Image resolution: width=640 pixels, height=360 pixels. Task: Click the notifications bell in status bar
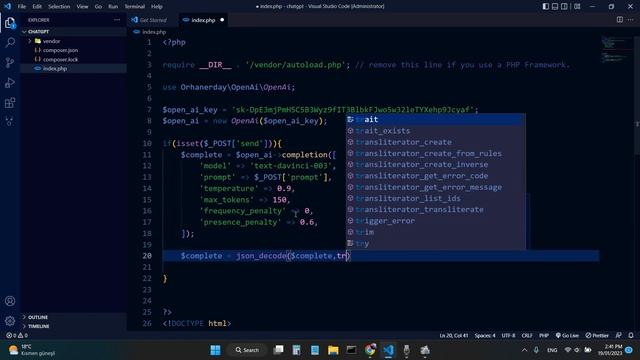[631, 336]
